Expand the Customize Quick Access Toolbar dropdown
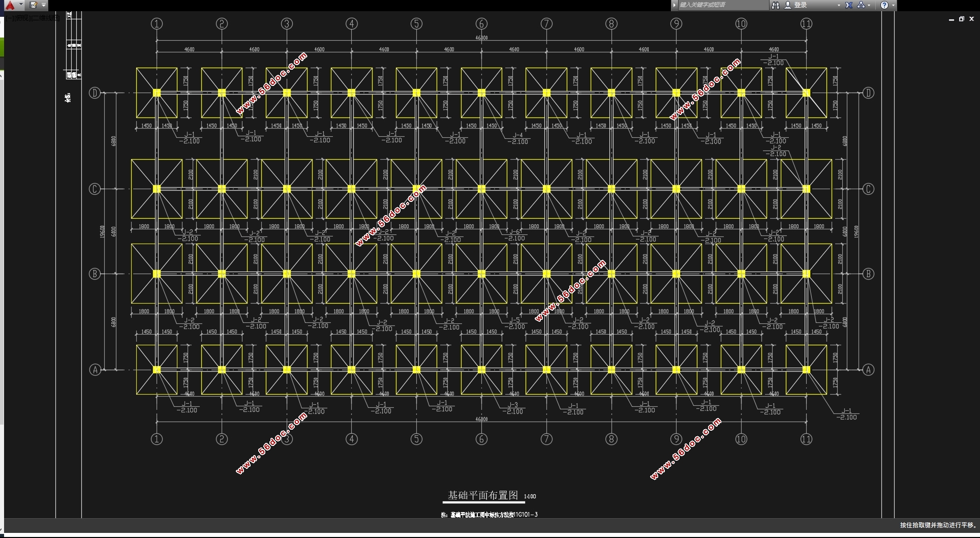The height and width of the screenshot is (538, 980). point(44,5)
